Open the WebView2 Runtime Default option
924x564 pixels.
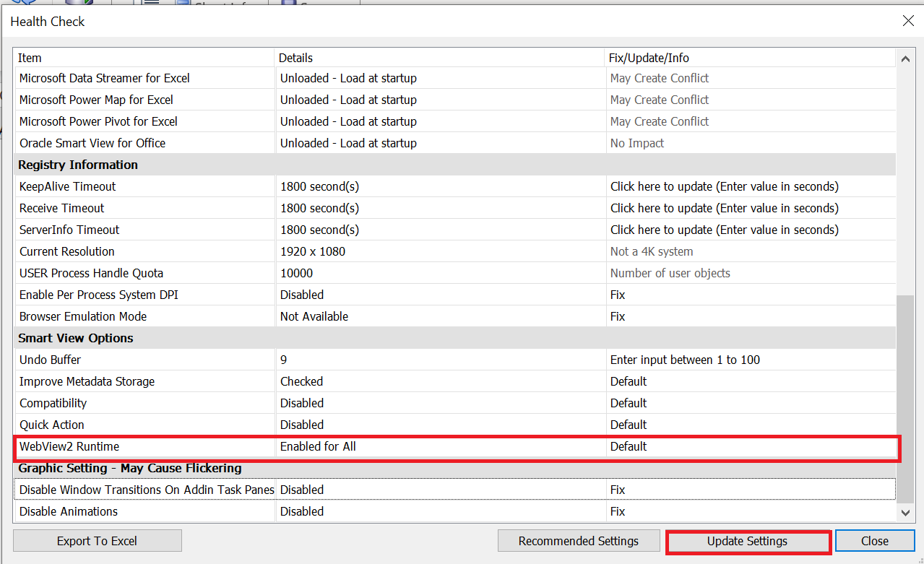(629, 446)
